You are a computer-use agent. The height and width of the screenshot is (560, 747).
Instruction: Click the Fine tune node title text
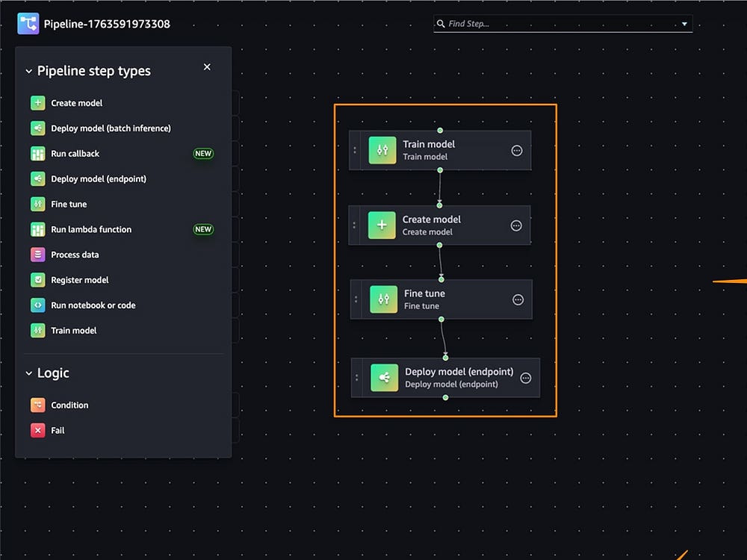click(x=424, y=293)
